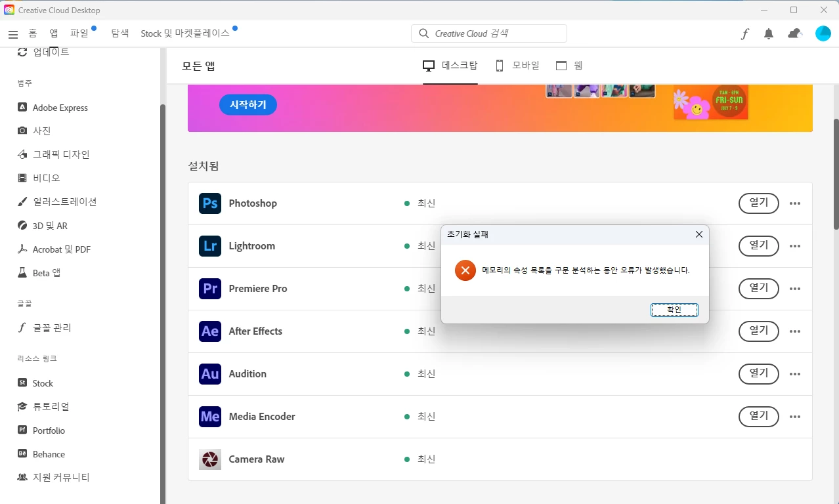839x504 pixels.
Task: Open the notifications bell icon
Action: 769,34
